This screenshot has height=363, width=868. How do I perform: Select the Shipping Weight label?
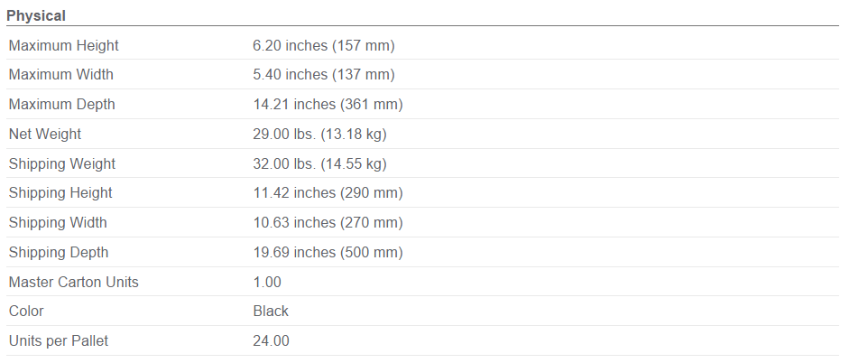(x=62, y=164)
